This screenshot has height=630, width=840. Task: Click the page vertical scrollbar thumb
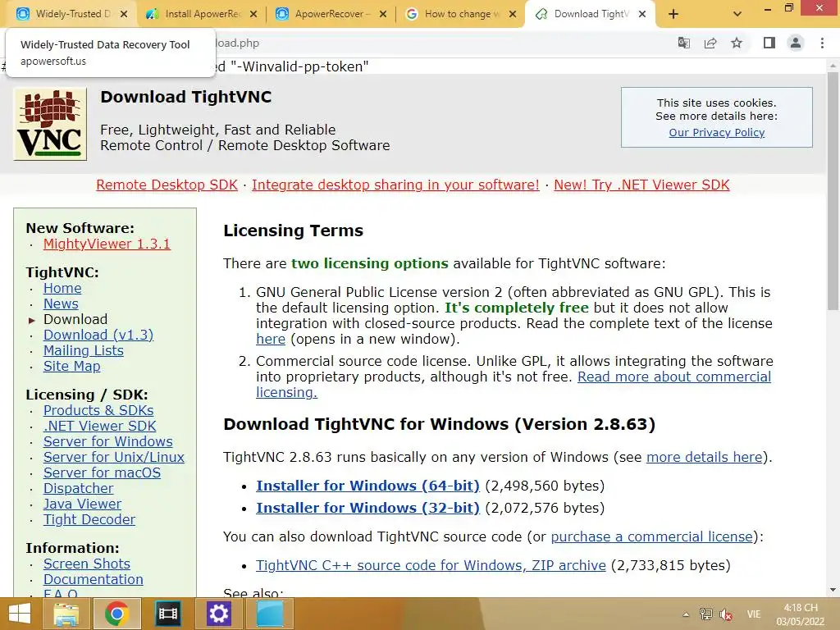[x=833, y=190]
